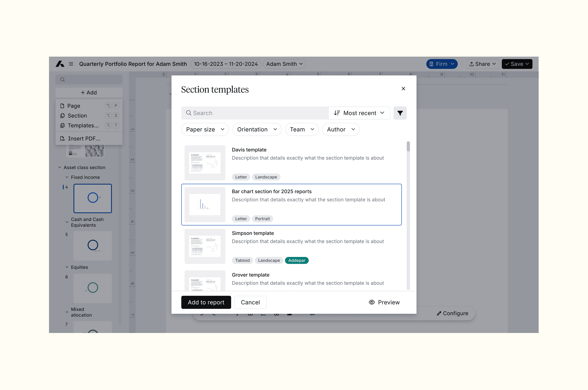The width and height of the screenshot is (588, 390).
Task: Open the Paper size filter
Action: click(x=205, y=129)
